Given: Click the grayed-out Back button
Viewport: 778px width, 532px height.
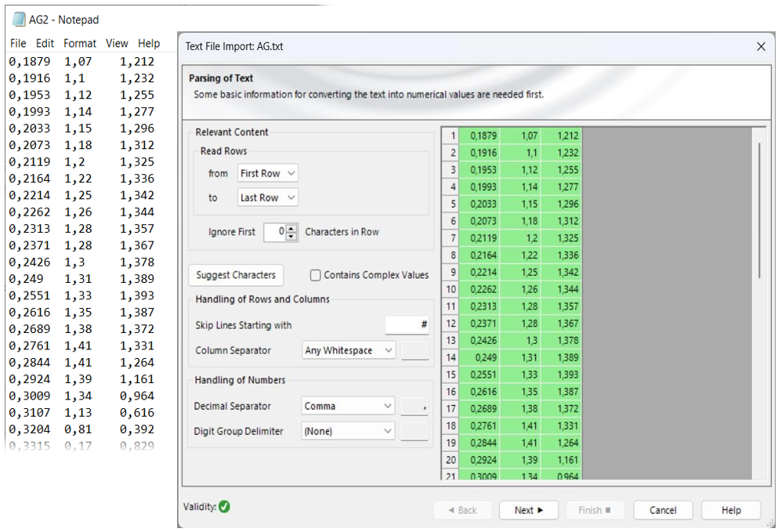Looking at the screenshot, I should (462, 510).
